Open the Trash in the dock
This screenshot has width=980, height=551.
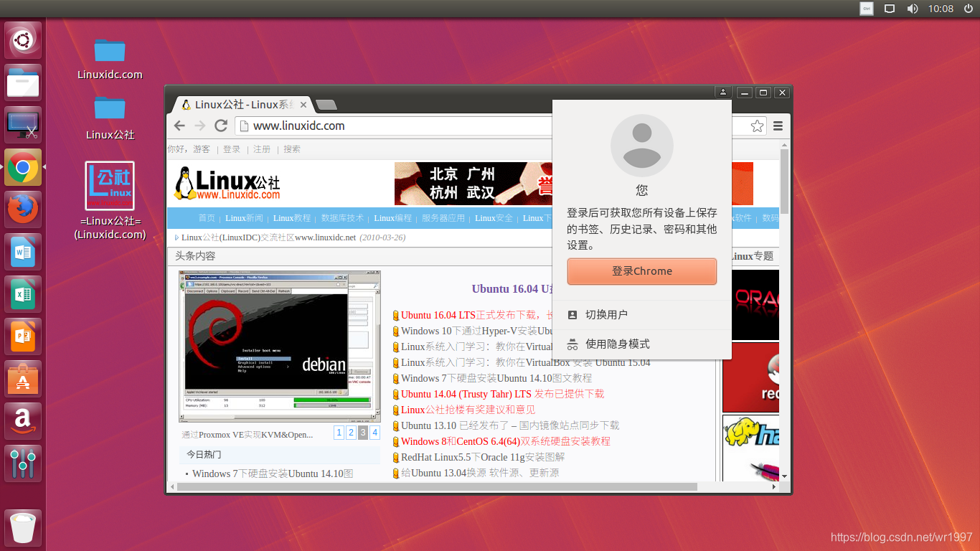pos(23,528)
